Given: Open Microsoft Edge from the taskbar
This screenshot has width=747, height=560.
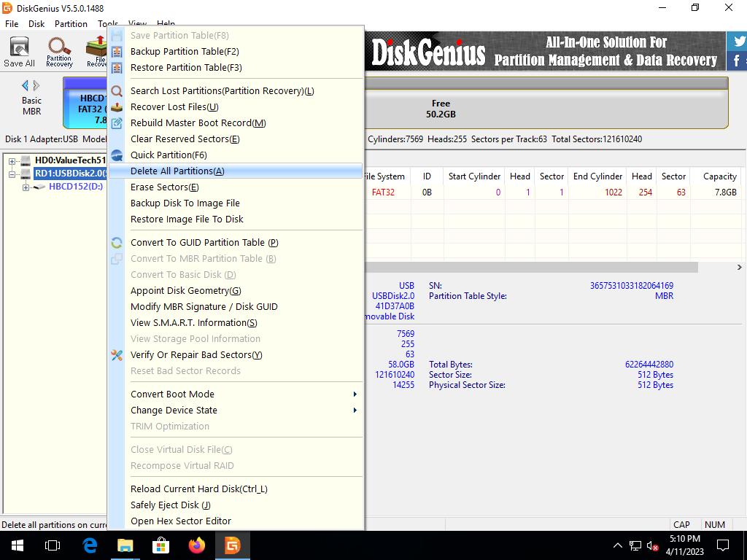Looking at the screenshot, I should click(x=90, y=545).
